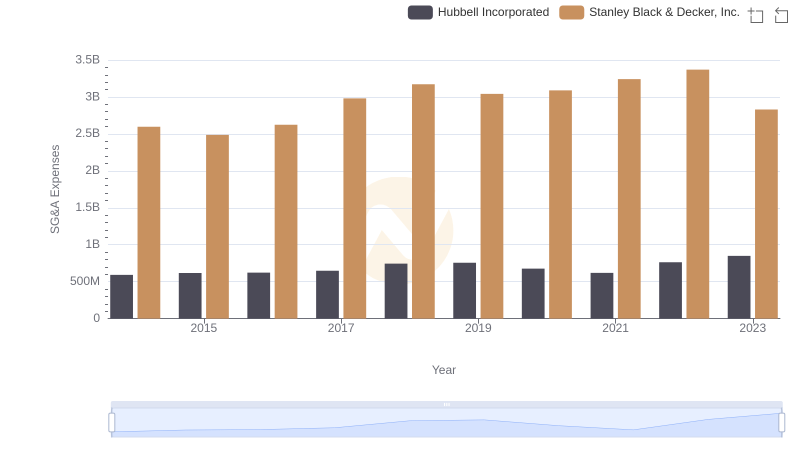Click the Year axis title
The image size is (800, 461).
pos(444,370)
